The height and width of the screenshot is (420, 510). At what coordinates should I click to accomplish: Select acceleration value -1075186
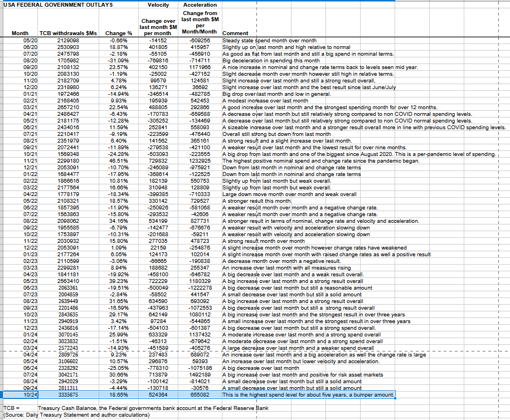pos(200,368)
